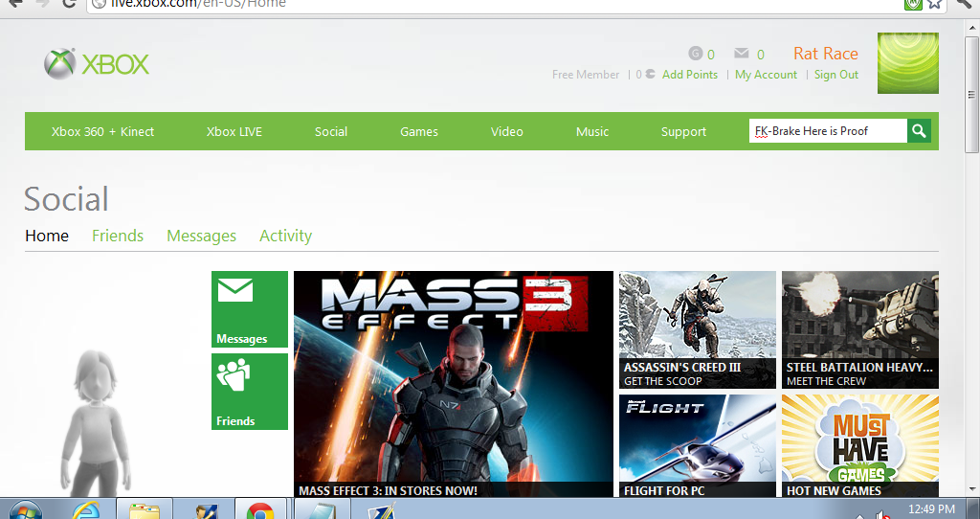The image size is (980, 519).
Task: Open Chrome wrench settings menu
Action: (x=965, y=4)
